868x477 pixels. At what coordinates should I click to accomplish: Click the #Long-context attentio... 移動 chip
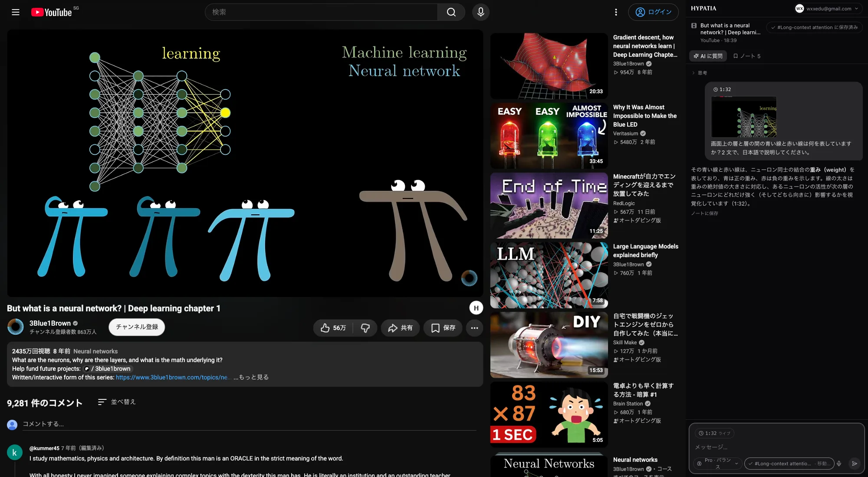pyautogui.click(x=789, y=464)
